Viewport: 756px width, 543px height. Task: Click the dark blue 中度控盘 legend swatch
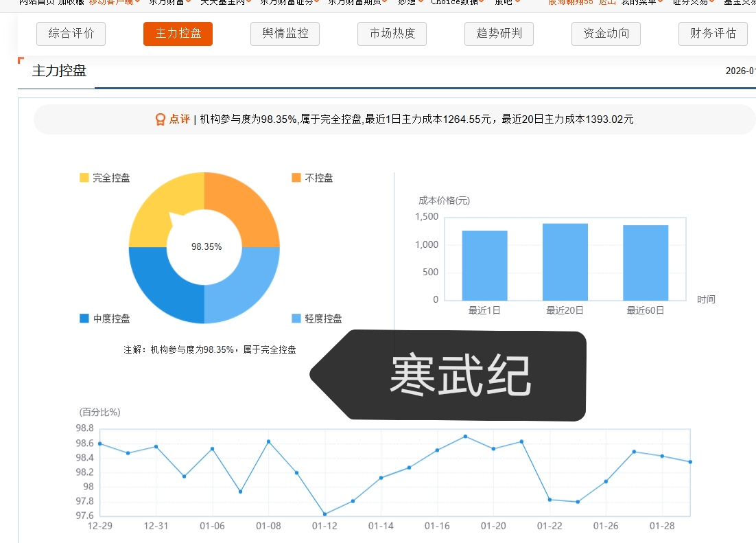coord(84,318)
